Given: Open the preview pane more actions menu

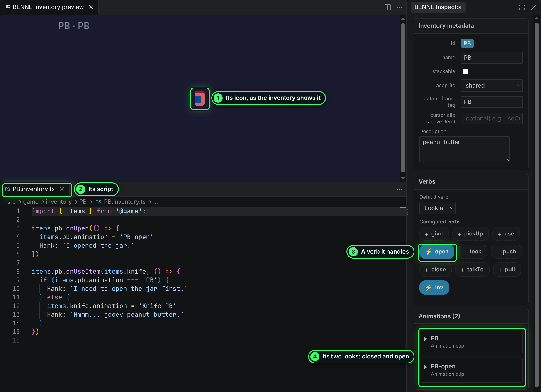Looking at the screenshot, I should [x=400, y=7].
